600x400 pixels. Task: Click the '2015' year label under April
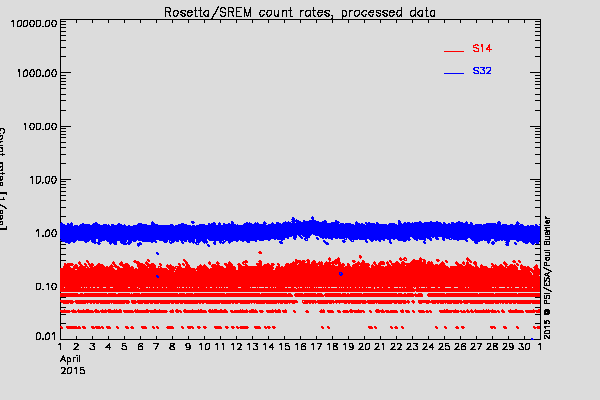pos(72,370)
